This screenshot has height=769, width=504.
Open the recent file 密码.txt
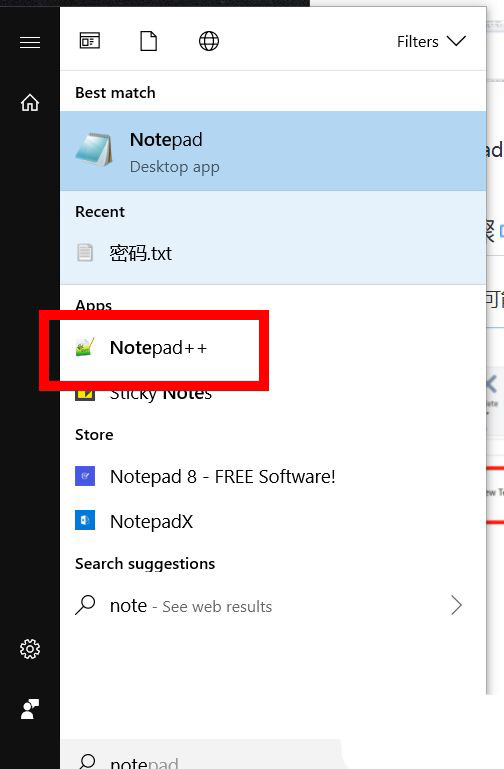coord(273,254)
